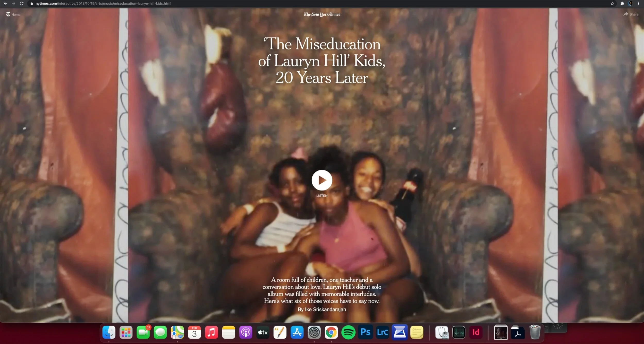Image resolution: width=644 pixels, height=344 pixels.
Task: Open Podcasts app in dock
Action: click(x=245, y=332)
